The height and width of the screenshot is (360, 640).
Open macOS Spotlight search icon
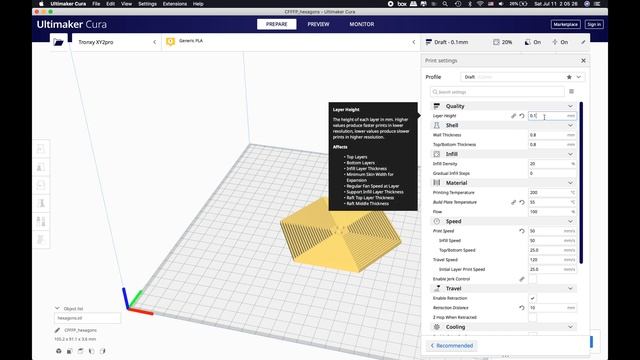(x=445, y=4)
